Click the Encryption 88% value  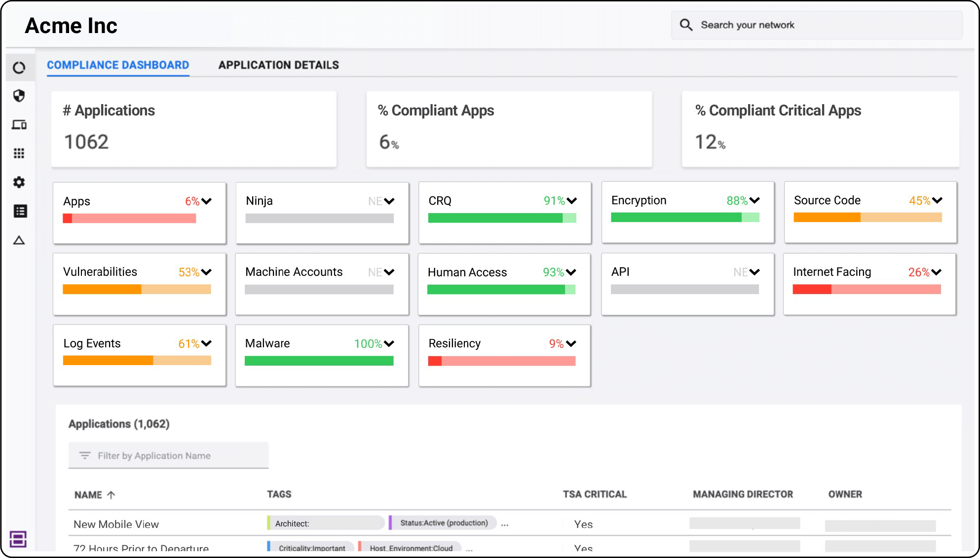(x=737, y=200)
